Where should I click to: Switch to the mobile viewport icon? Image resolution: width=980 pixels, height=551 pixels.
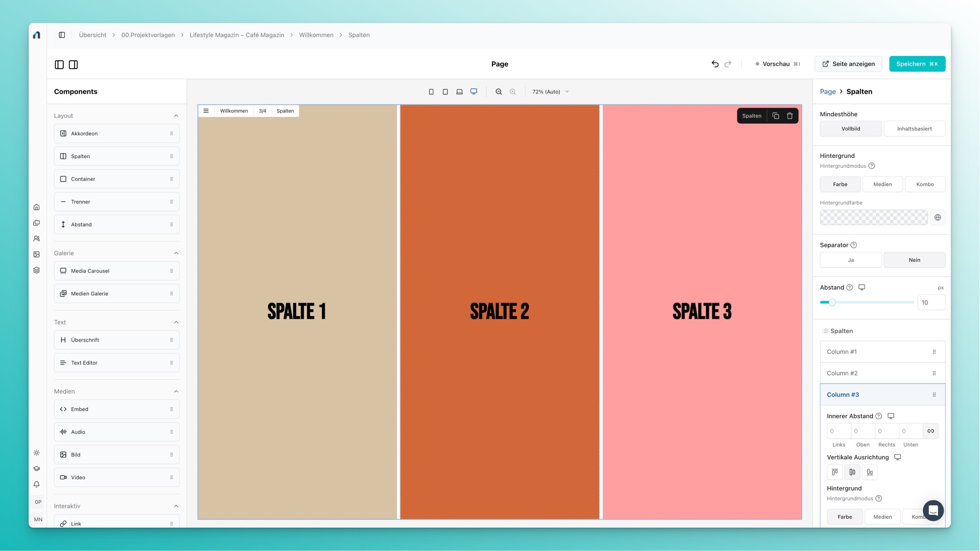[x=431, y=92]
